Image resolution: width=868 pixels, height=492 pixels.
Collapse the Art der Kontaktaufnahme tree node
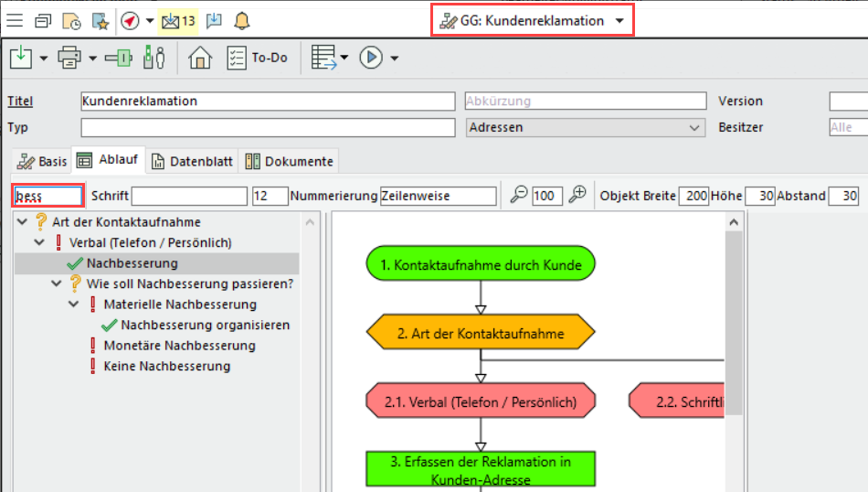[x=21, y=222]
